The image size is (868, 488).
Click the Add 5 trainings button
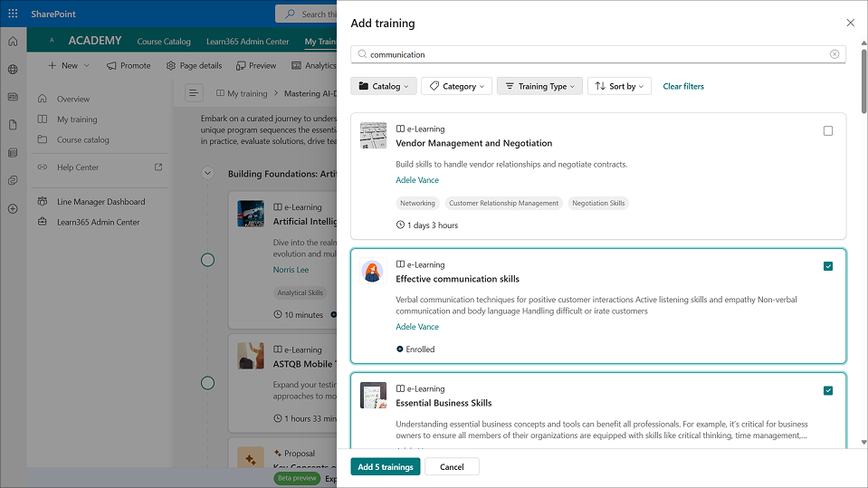tap(386, 467)
